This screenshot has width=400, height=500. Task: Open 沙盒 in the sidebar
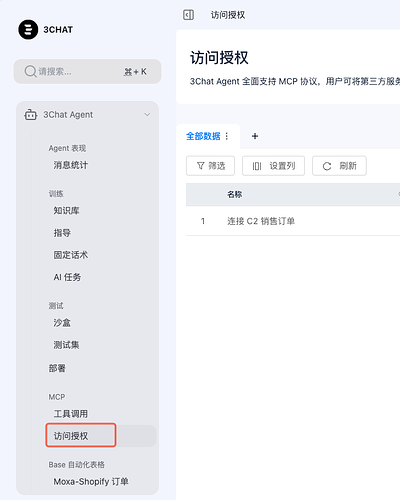(62, 323)
